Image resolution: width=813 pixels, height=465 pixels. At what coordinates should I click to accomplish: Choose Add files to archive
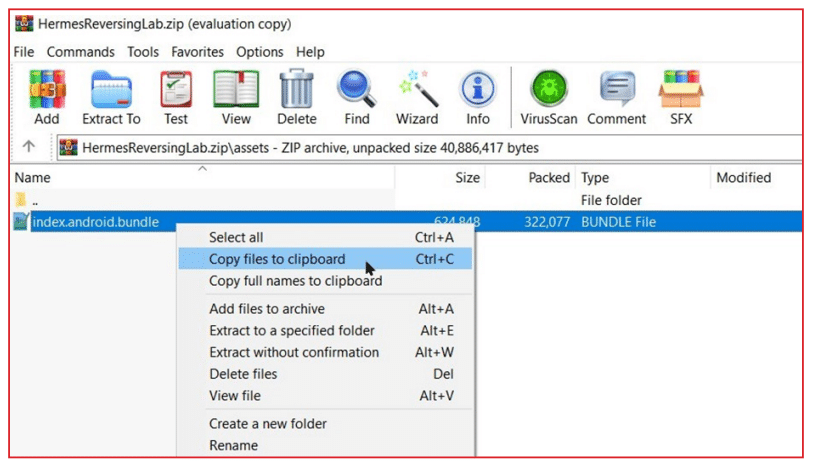[x=325, y=308]
